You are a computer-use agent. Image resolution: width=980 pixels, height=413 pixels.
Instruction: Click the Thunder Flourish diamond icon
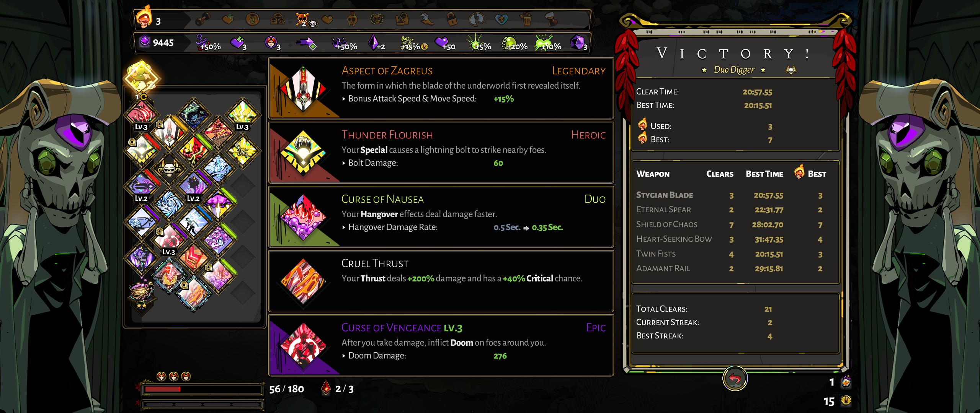tap(303, 153)
